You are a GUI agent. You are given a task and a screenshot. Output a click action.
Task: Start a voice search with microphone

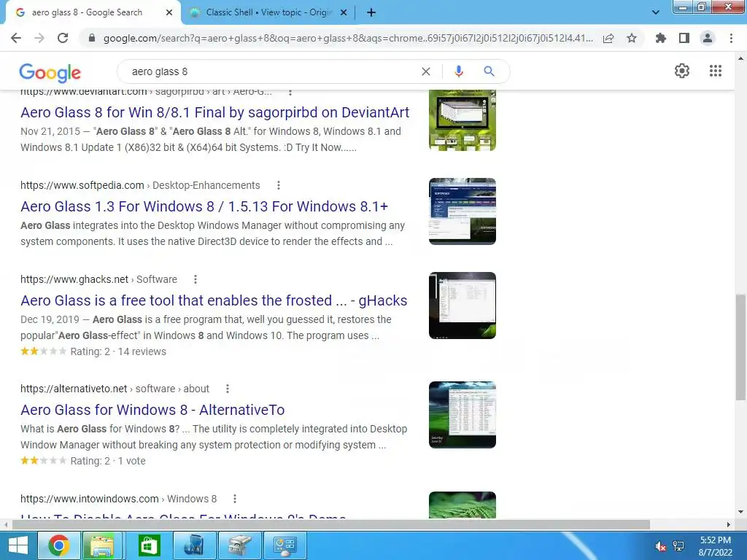coord(459,71)
